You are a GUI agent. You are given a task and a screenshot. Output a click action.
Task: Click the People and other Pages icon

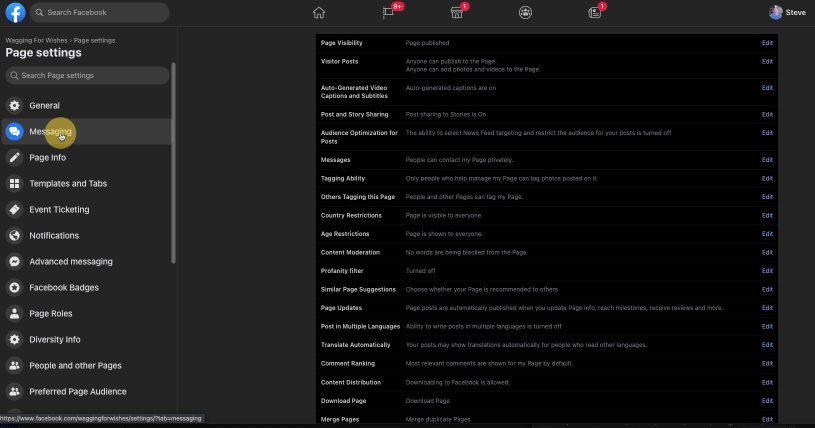tap(15, 366)
